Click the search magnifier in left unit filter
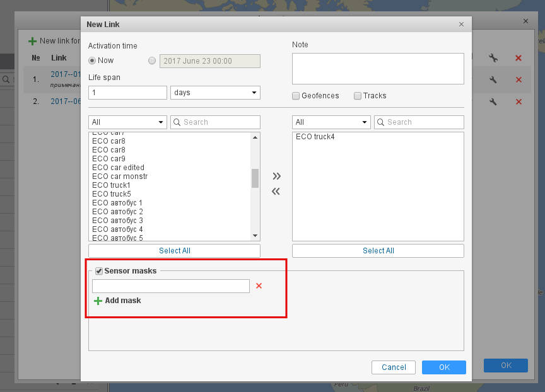 coord(177,122)
